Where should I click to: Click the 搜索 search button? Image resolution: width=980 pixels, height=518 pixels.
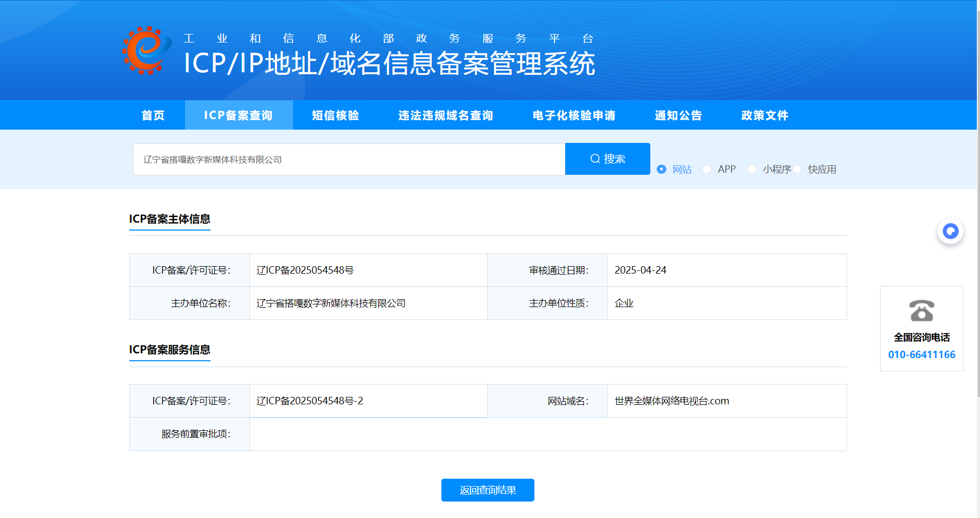click(x=607, y=158)
